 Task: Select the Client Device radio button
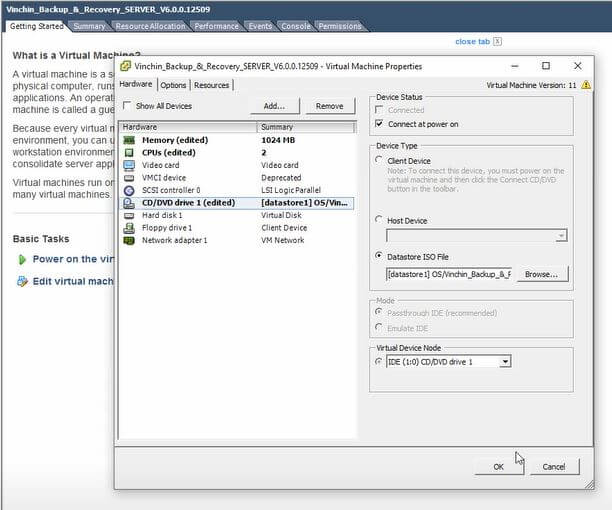point(379,160)
